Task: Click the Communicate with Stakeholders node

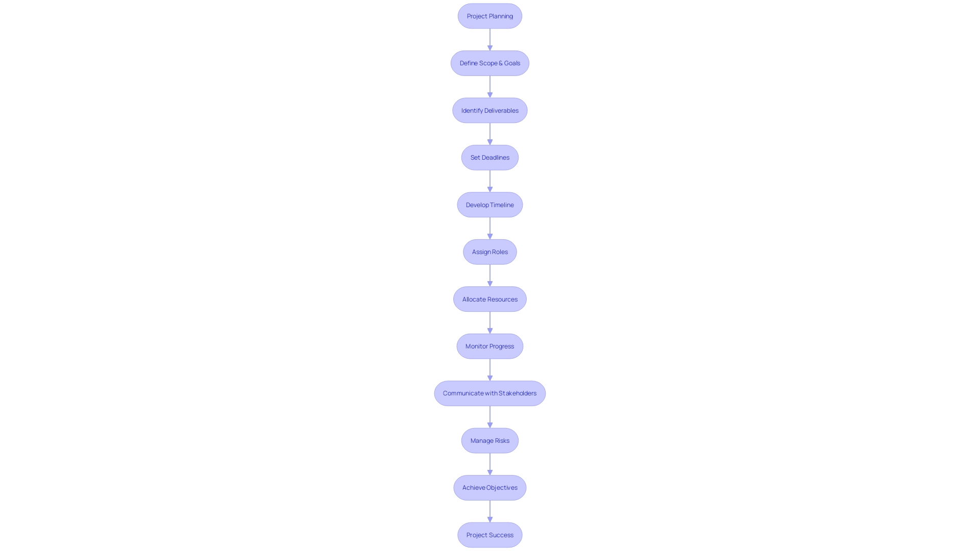Action: click(x=490, y=393)
